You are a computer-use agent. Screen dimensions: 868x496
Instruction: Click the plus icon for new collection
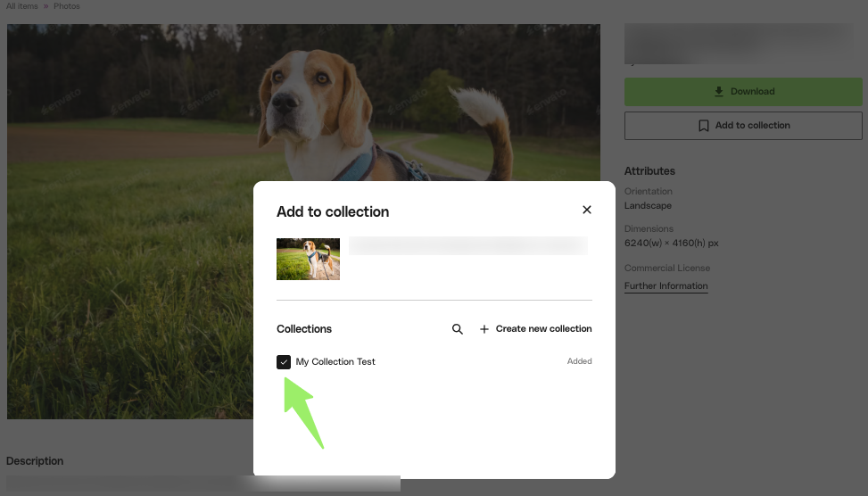point(484,329)
